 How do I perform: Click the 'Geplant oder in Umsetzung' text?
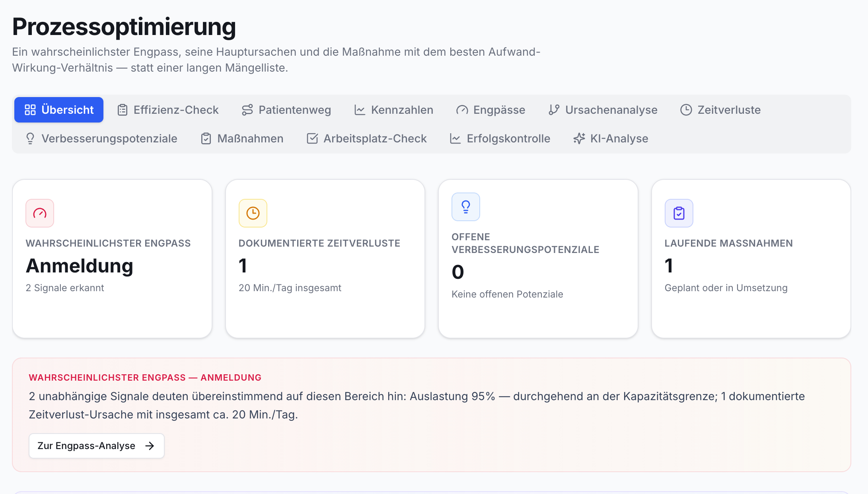[726, 288]
